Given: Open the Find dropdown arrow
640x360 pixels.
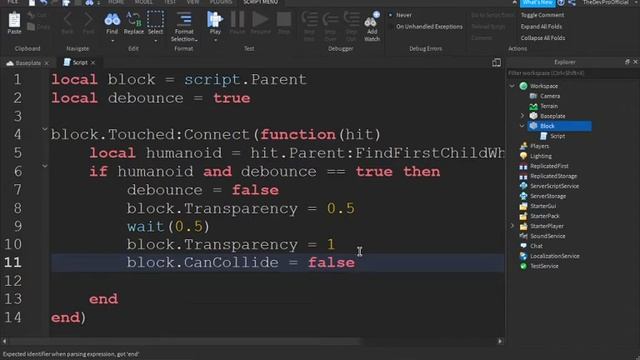Looking at the screenshot, I should (112, 40).
